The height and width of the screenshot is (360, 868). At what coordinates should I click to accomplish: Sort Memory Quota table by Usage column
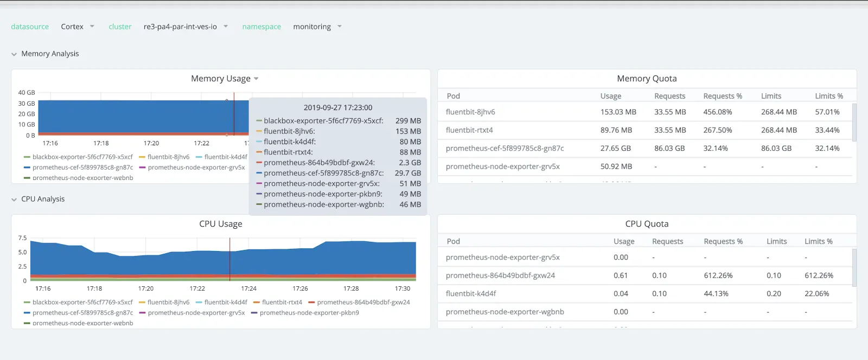pos(611,96)
